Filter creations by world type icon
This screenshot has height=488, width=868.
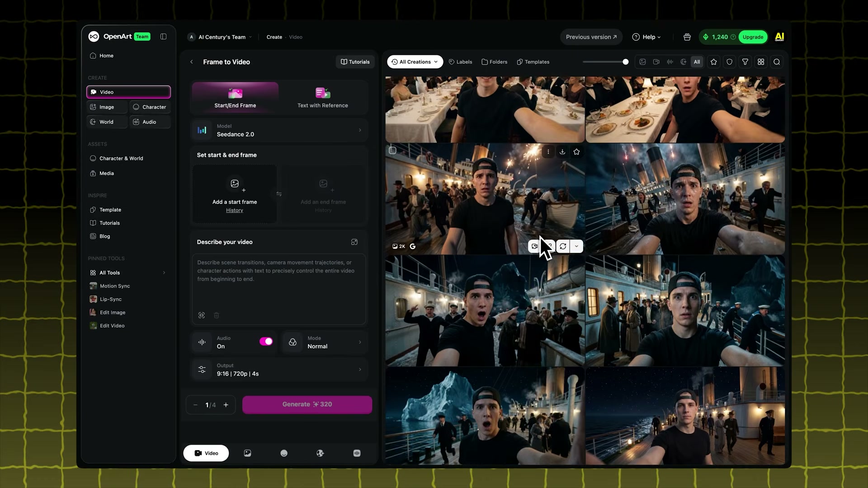click(684, 62)
